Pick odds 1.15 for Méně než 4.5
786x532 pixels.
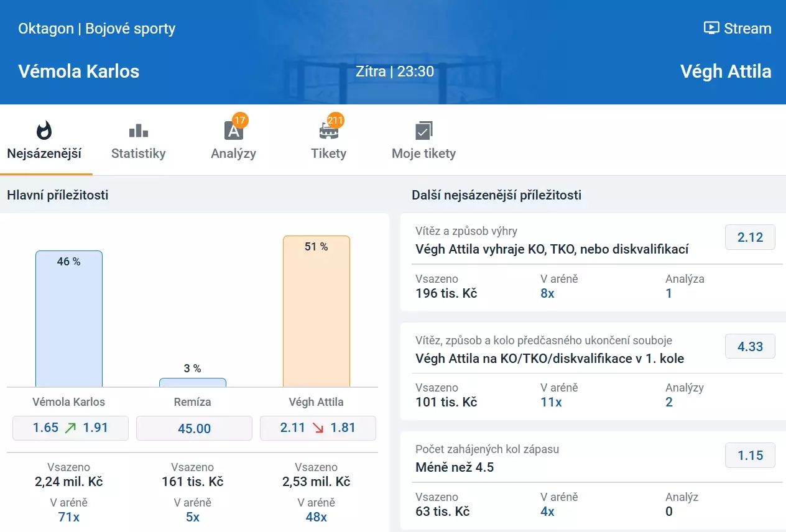pos(750,456)
